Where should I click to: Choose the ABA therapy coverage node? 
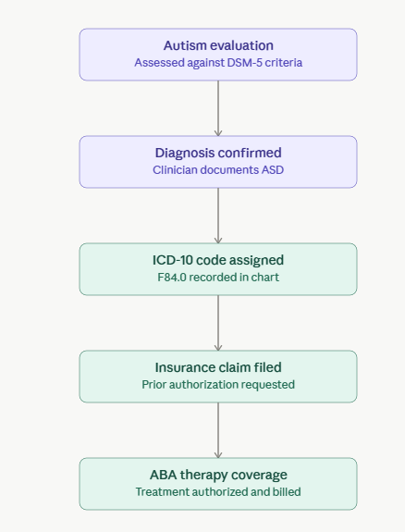pyautogui.click(x=218, y=484)
